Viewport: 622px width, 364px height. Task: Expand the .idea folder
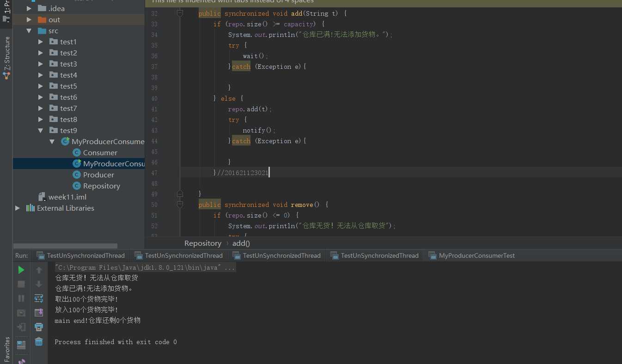coord(29,8)
